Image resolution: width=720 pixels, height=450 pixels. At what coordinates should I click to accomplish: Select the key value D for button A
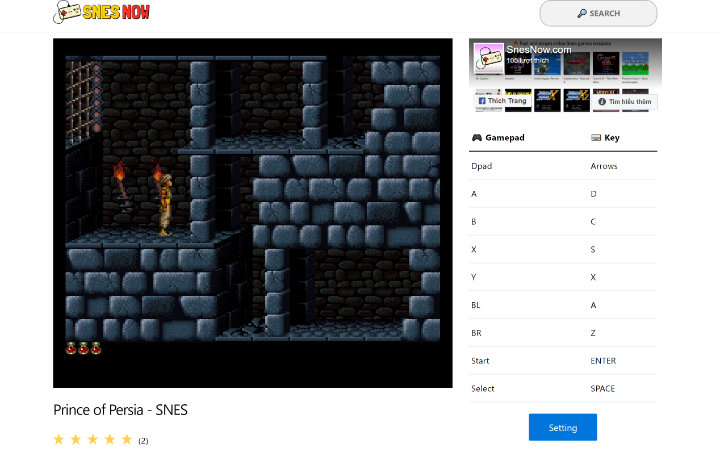pyautogui.click(x=593, y=194)
